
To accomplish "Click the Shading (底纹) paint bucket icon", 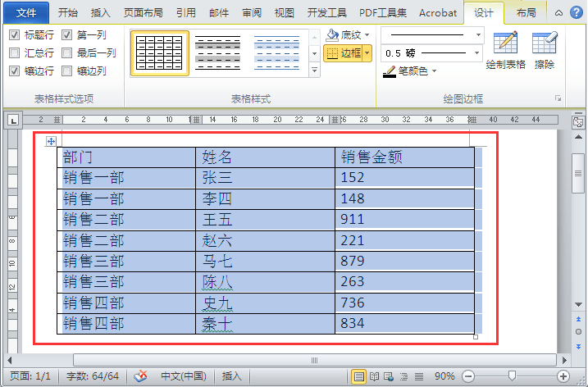I will click(x=332, y=35).
